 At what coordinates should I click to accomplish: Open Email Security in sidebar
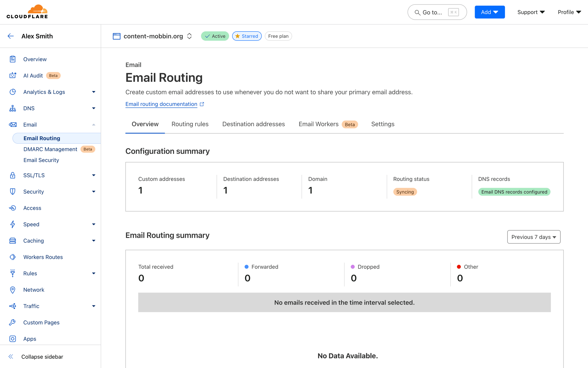click(x=41, y=160)
